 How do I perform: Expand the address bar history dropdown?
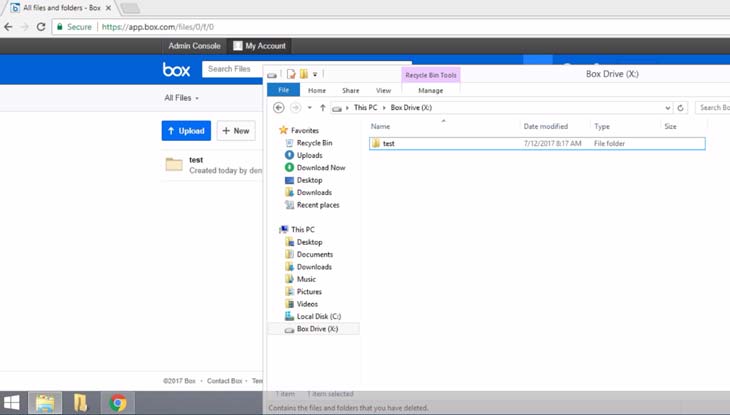click(x=668, y=108)
